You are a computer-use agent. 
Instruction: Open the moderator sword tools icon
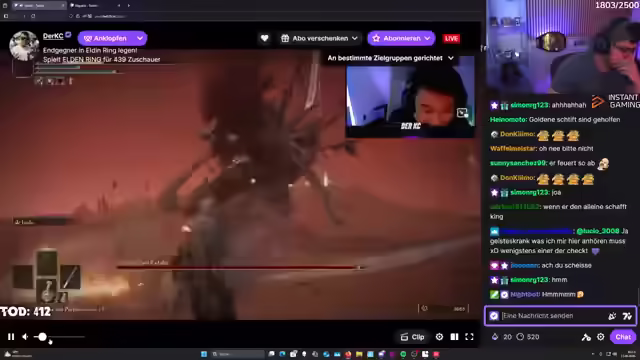tap(586, 337)
